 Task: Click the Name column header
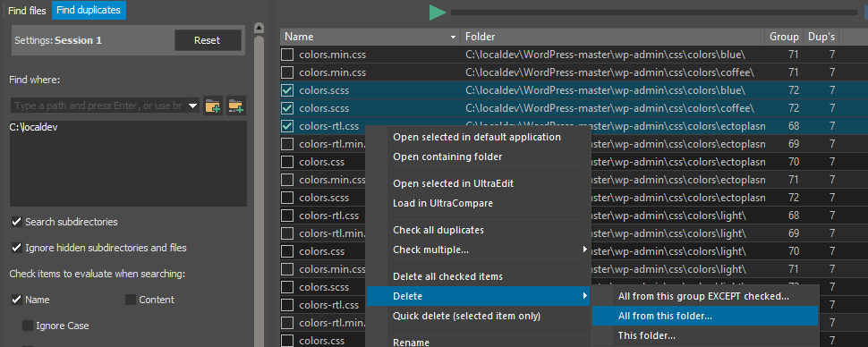coord(370,37)
